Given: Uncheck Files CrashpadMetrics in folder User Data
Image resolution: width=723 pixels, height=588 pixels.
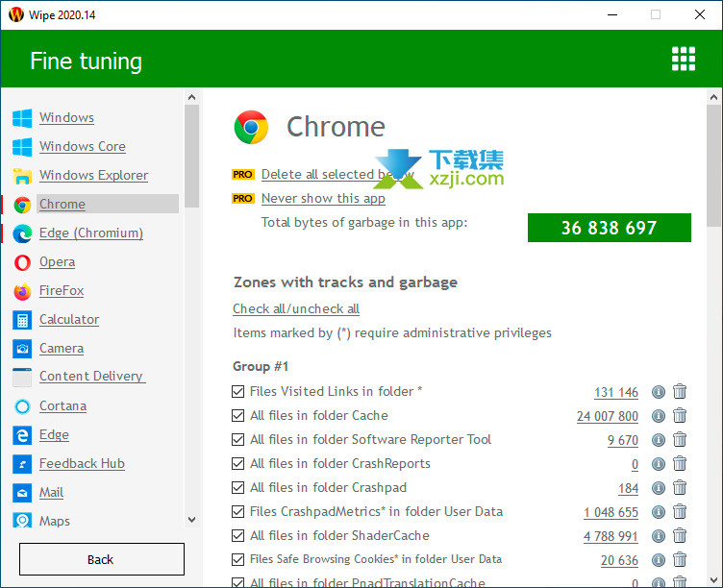Looking at the screenshot, I should [x=237, y=511].
